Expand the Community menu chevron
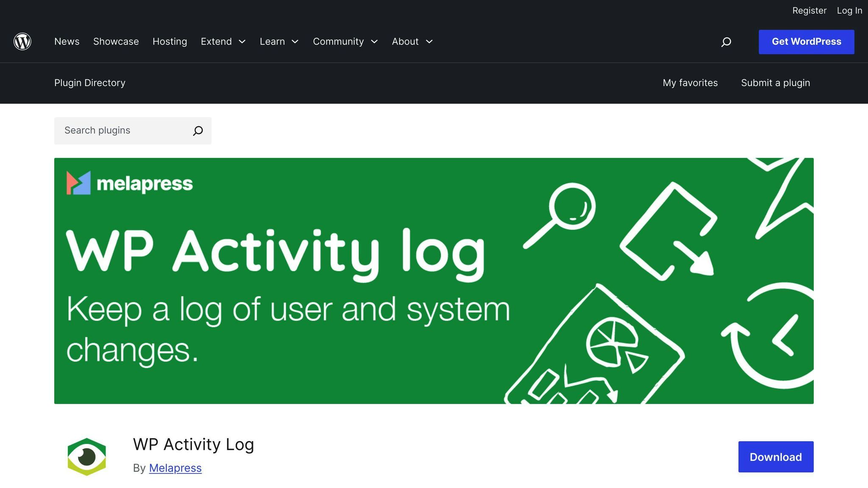868x488 pixels. point(374,42)
